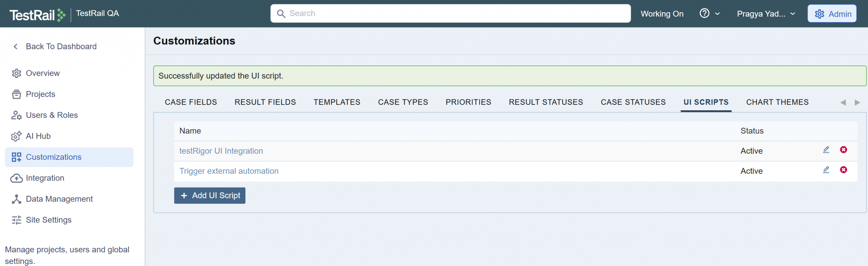Delete the Trigger external automation script
Viewport: 868px width, 266px height.
point(843,170)
